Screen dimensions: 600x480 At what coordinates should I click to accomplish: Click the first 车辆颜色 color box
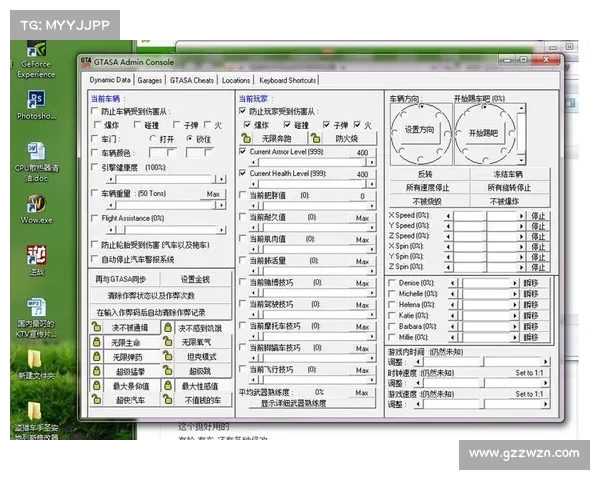pyautogui.click(x=162, y=153)
